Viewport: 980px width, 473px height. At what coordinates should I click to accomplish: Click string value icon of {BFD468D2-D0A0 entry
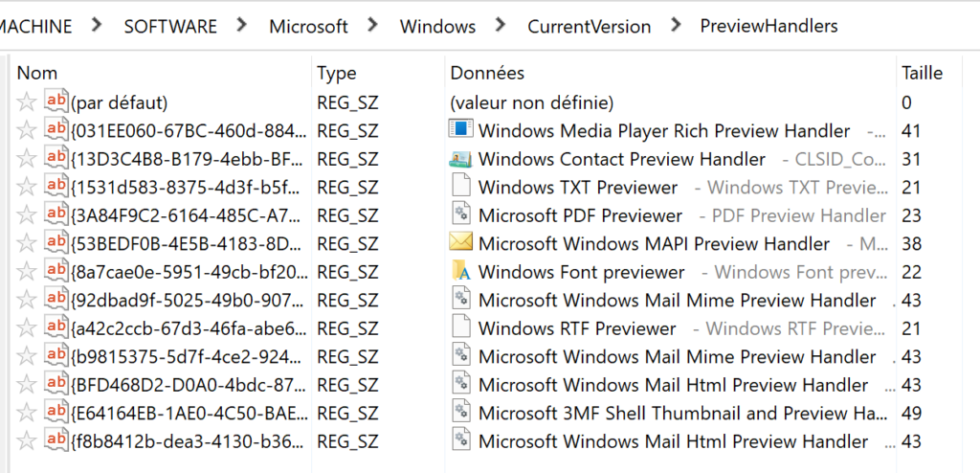pos(56,383)
